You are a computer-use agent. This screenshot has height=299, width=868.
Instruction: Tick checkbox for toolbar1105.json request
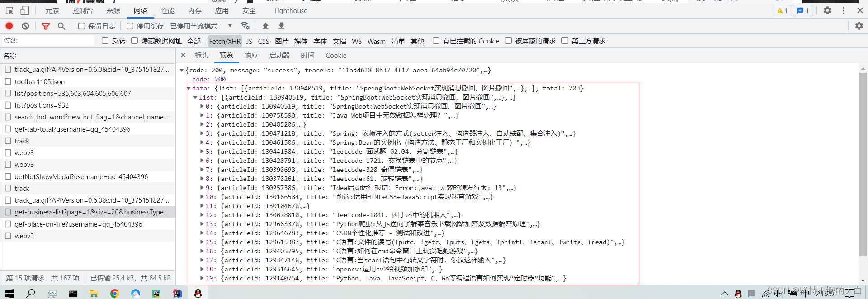[x=8, y=81]
